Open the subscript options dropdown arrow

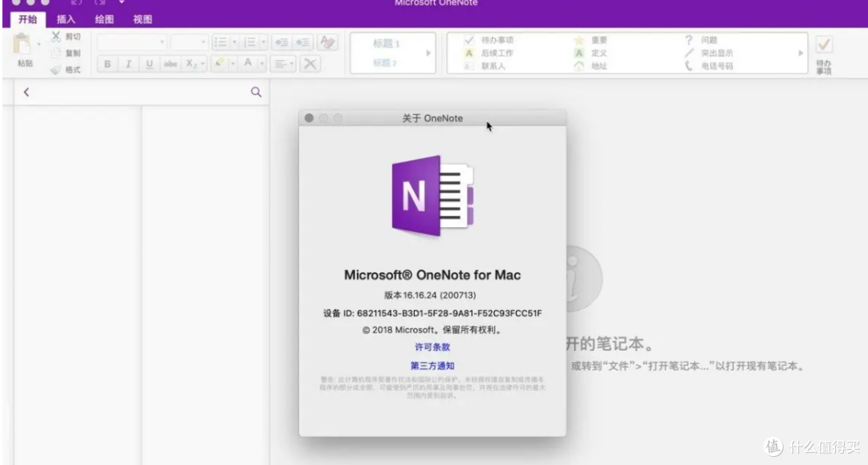click(x=203, y=63)
